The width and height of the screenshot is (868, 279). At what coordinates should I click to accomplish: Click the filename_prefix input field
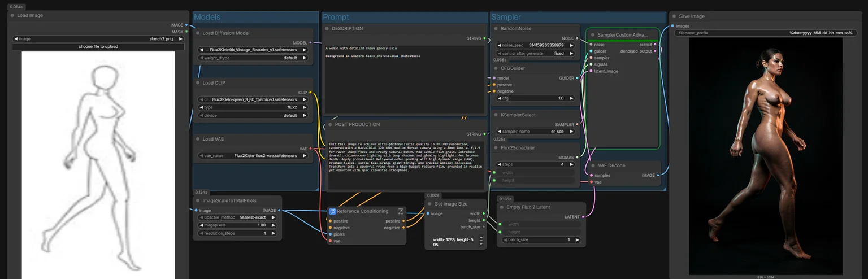(x=766, y=33)
